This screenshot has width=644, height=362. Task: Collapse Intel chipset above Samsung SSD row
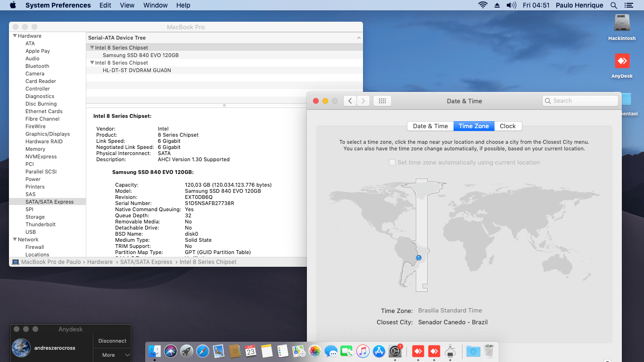pos(92,48)
